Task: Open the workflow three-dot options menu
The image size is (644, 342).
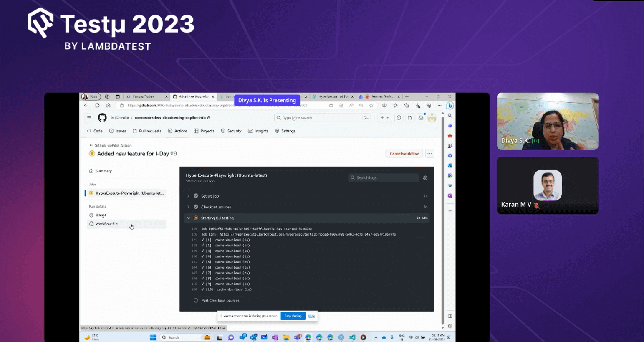Action: pos(429,154)
